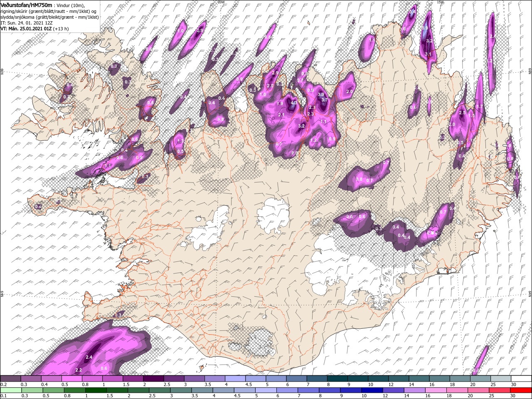Screen dimensions: 532x399
Task: Select bright pink swatch between 0.5 and 0.8
Action: [x=71, y=379]
